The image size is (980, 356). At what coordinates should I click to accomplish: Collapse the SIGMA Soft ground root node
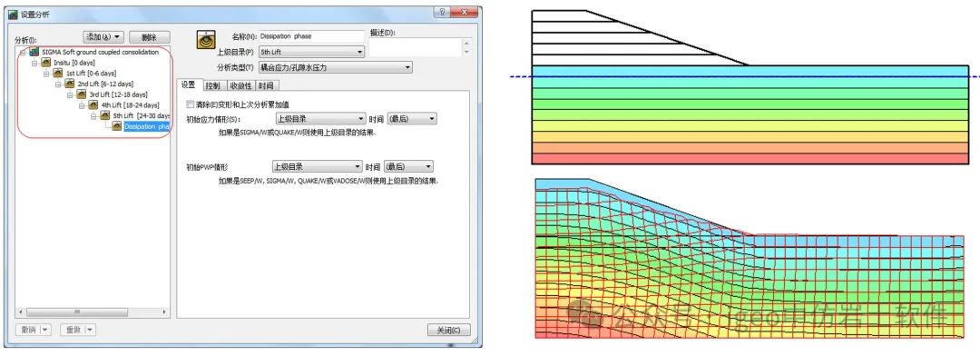pos(23,53)
